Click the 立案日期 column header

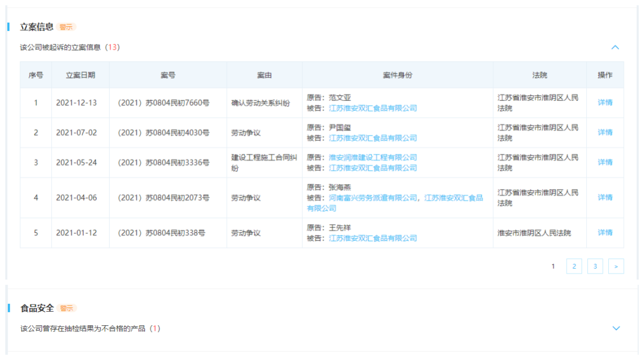[80, 75]
